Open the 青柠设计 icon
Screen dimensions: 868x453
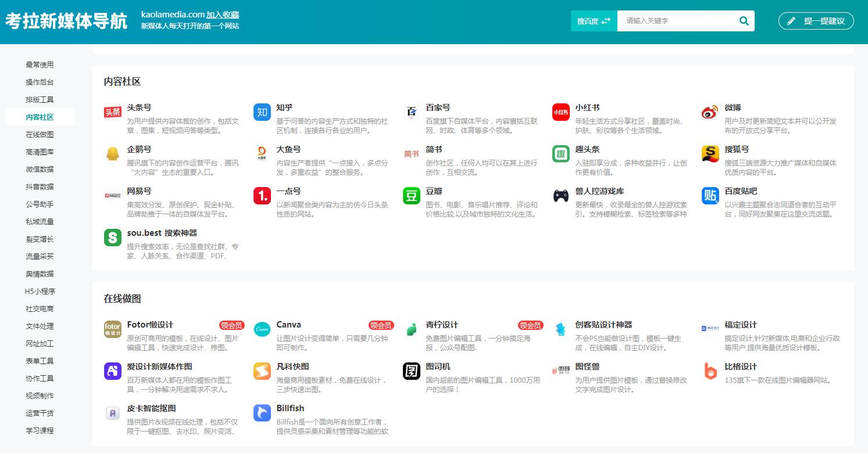coord(412,329)
